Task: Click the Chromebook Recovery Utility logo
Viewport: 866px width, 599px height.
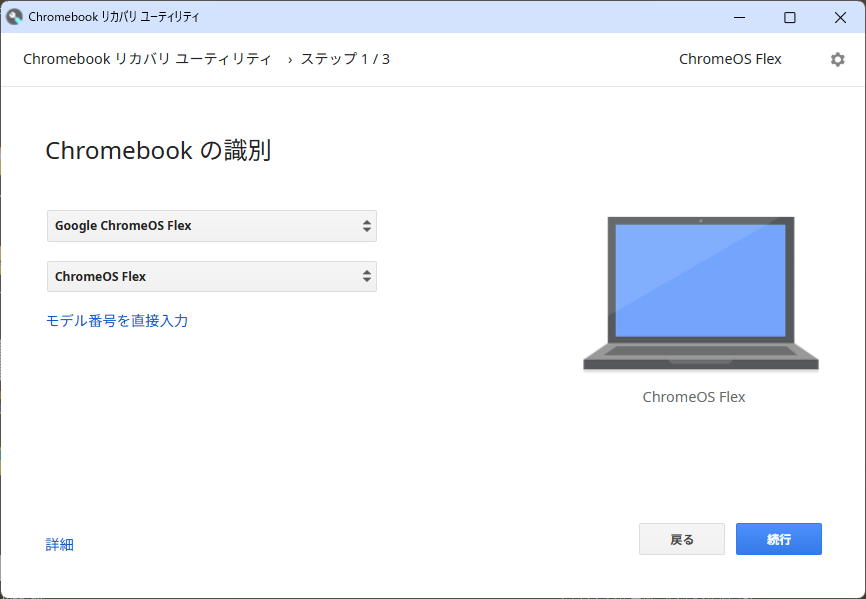Action: point(13,16)
